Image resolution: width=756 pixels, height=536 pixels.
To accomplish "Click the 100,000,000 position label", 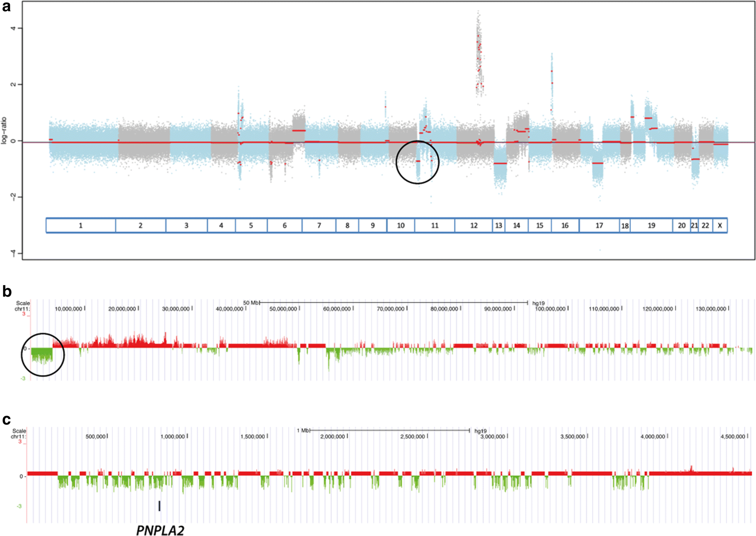I will click(551, 309).
